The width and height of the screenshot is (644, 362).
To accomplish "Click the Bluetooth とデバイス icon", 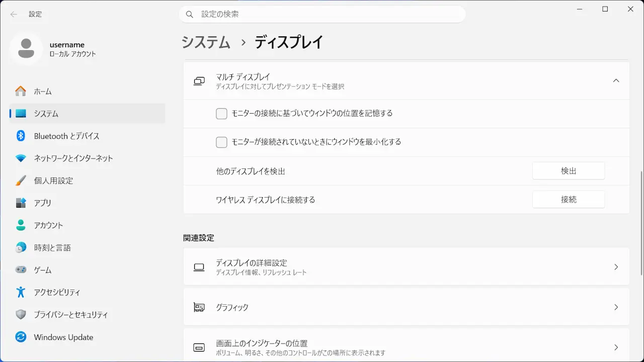I will 21,136.
